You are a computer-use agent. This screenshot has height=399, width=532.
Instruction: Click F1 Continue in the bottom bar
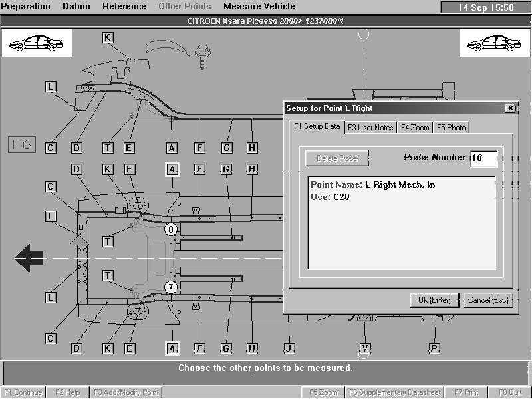[23, 392]
